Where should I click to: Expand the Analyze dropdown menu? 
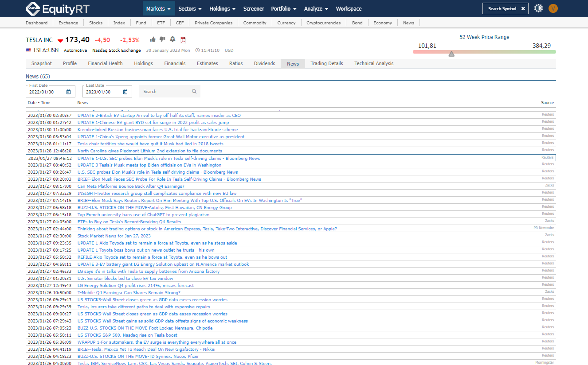(316, 8)
